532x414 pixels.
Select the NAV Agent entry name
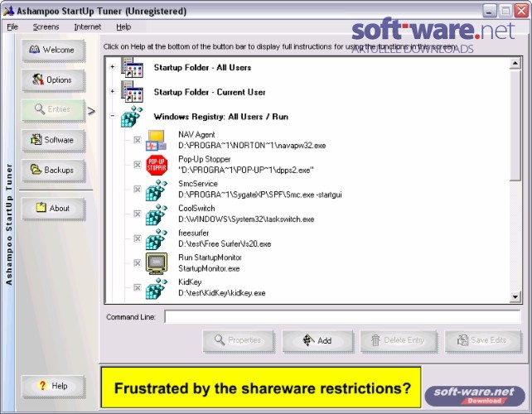tap(196, 135)
